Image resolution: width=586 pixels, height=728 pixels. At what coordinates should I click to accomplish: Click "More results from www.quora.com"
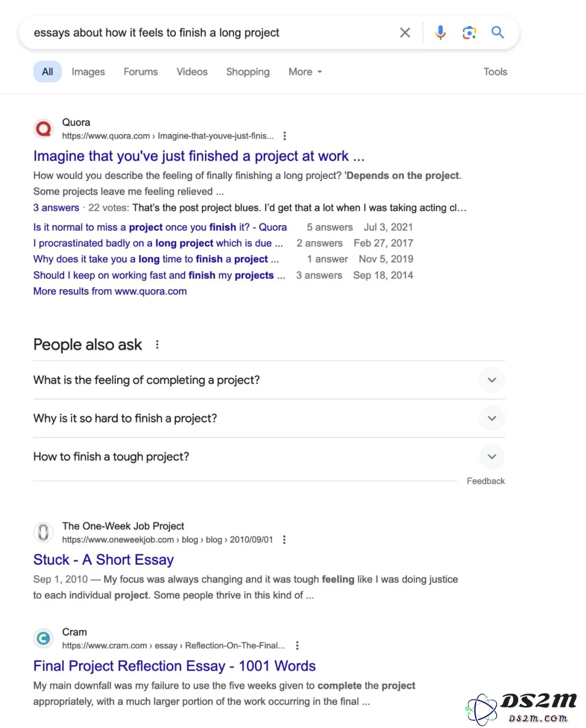pos(110,291)
